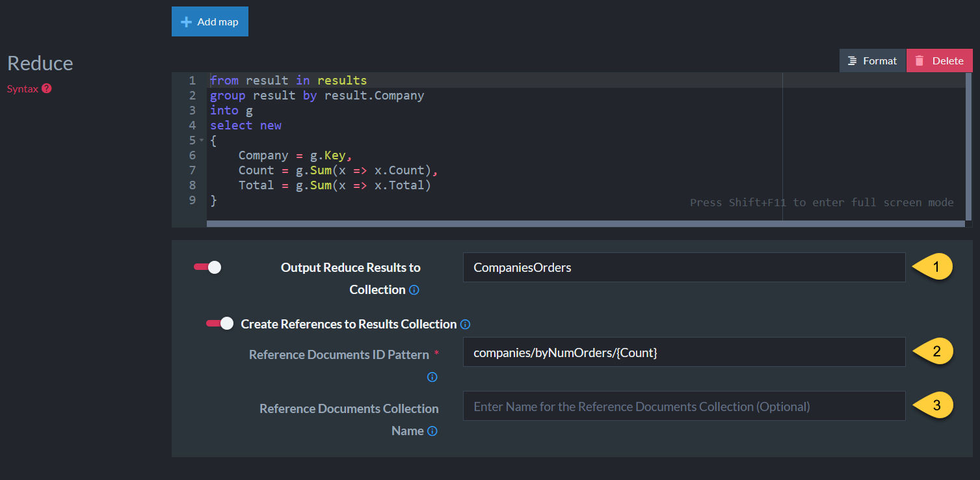Click the plus icon on Add map
The width and height of the screenshot is (980, 480).
[x=186, y=21]
